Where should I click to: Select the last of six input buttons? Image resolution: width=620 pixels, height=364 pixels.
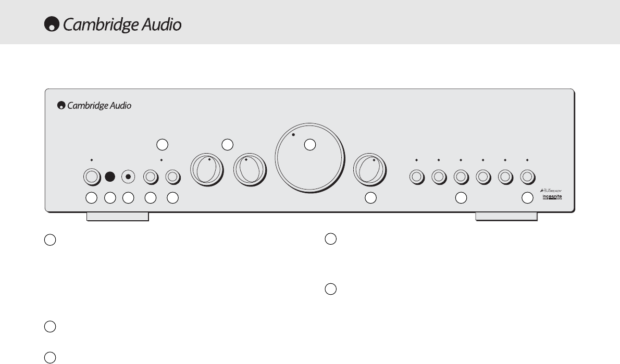tap(527, 177)
